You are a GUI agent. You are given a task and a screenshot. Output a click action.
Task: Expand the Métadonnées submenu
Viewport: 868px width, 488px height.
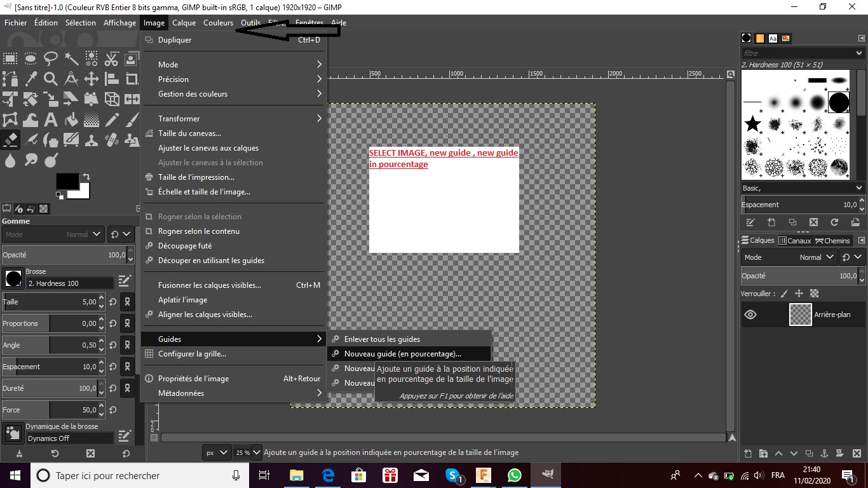tap(233, 393)
